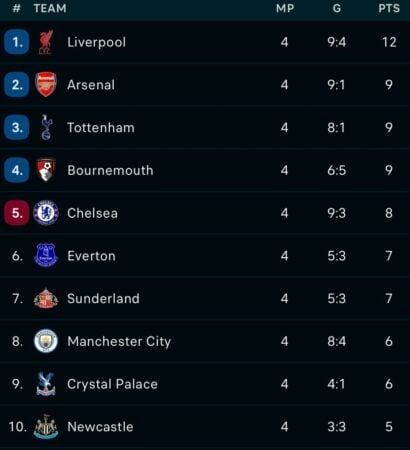Click the TEAM column header
The height and width of the screenshot is (450, 410).
point(50,8)
